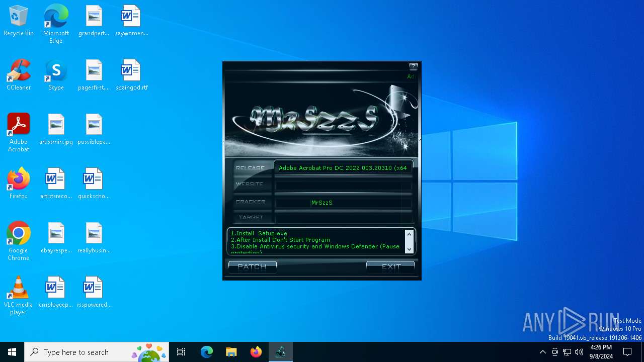
Task: Click the empty WEBSITE field
Action: point(343,185)
